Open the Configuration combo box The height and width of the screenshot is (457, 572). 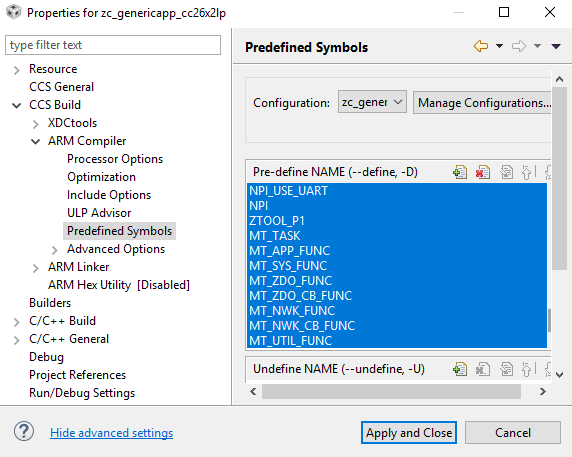tap(372, 102)
